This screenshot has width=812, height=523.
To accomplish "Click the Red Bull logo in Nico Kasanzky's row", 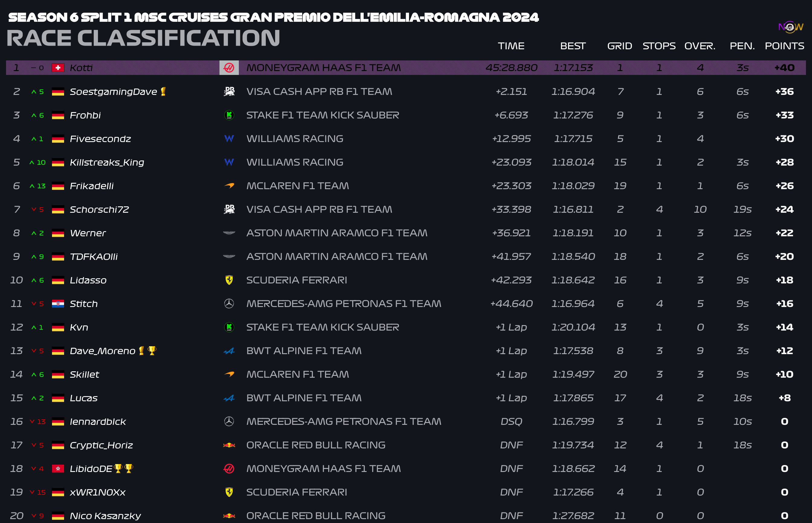I will (x=229, y=515).
